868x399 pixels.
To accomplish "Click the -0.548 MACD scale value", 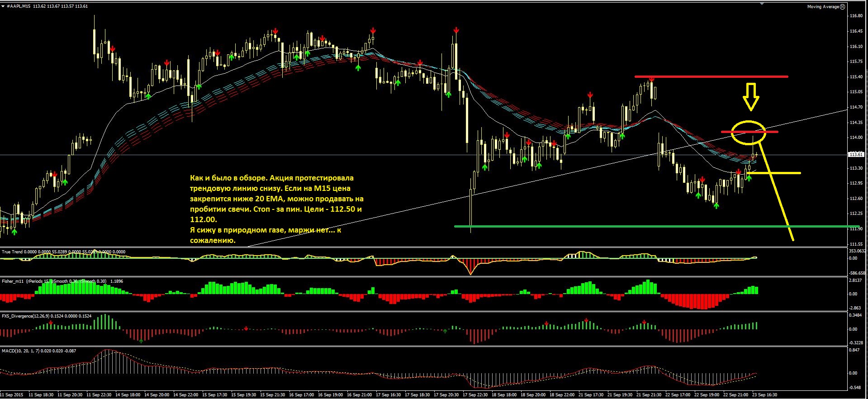I will [855, 388].
